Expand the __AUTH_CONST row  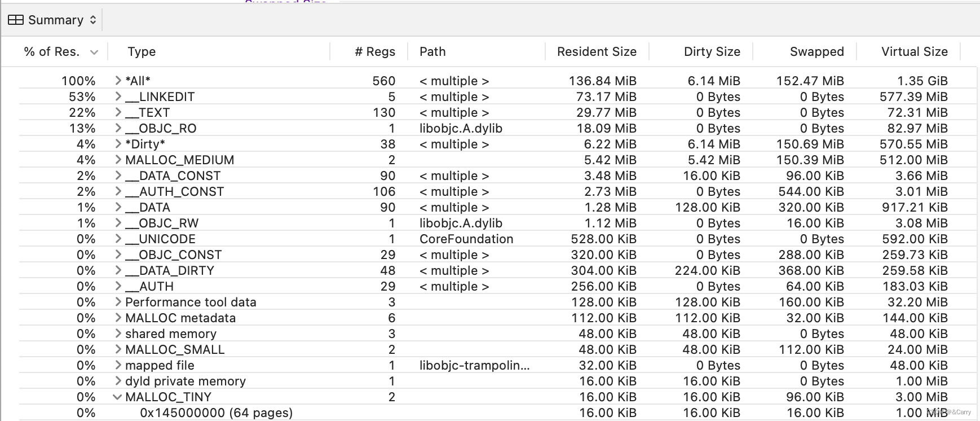[x=118, y=191]
